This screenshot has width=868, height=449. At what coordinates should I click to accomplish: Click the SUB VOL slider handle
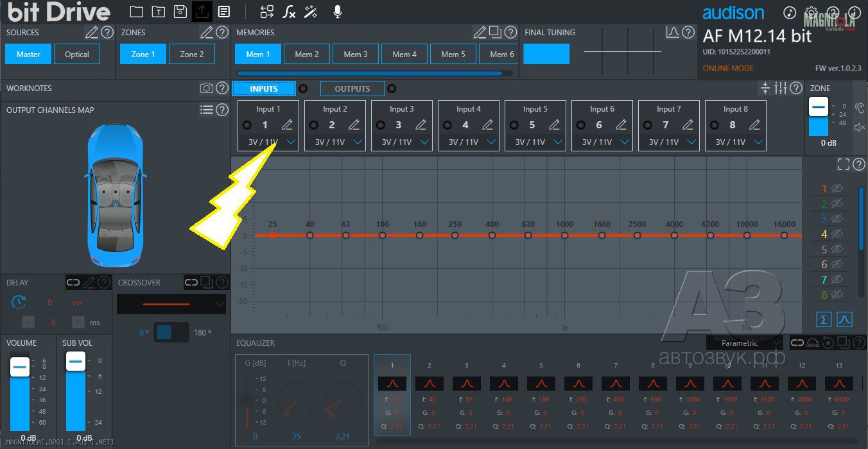76,361
